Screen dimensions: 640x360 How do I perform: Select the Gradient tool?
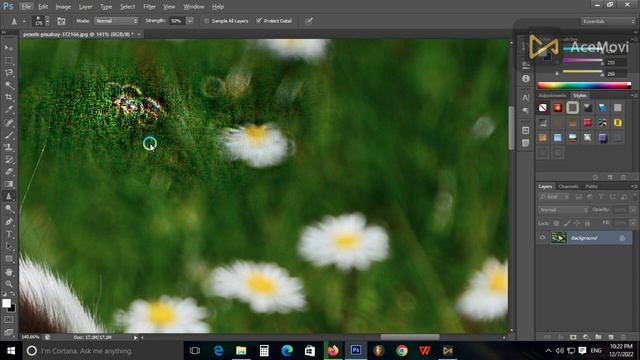click(x=9, y=184)
